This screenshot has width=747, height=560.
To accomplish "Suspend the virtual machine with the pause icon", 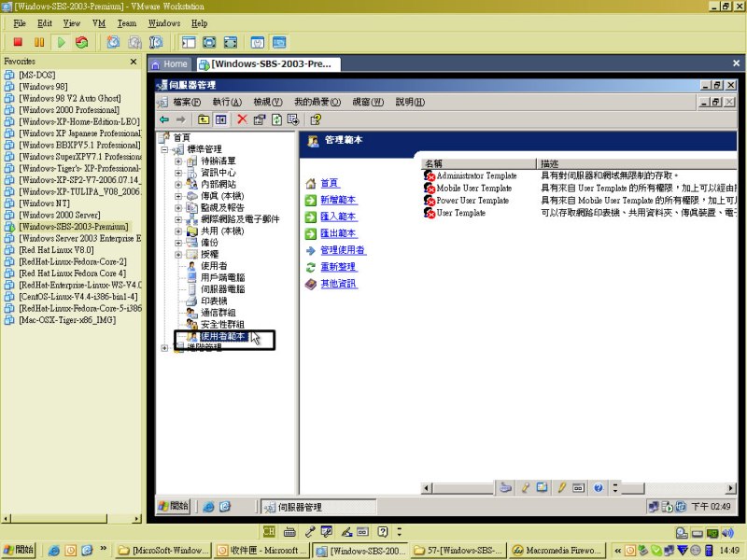I will 39,42.
